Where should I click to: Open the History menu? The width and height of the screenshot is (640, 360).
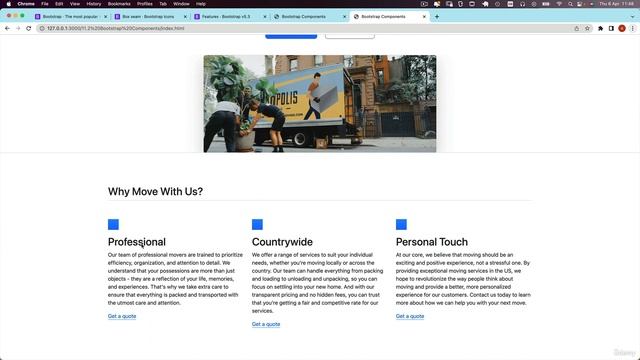coord(93,4)
